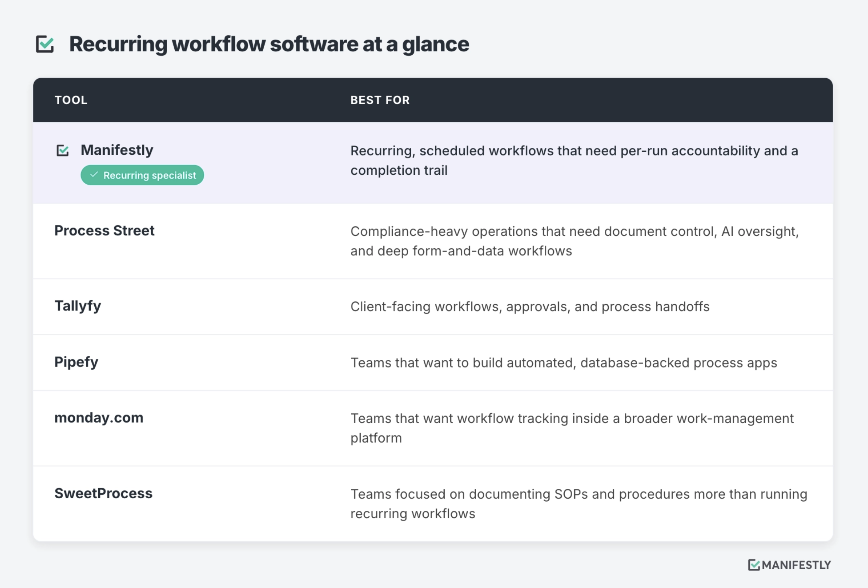Click the TOOL column header
This screenshot has width=868, height=588.
click(x=71, y=100)
